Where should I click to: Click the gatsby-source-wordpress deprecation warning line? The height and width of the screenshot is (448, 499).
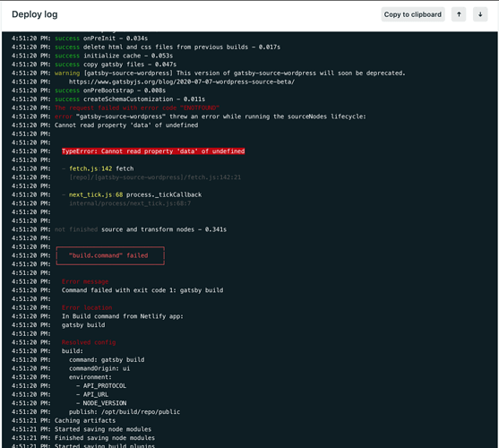click(209, 73)
